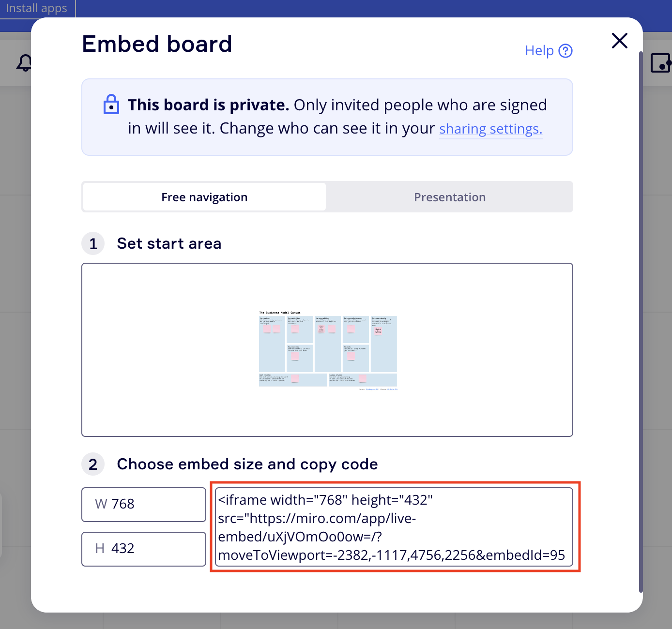Switch to the Presentation tab
The image size is (672, 629).
[x=449, y=197]
